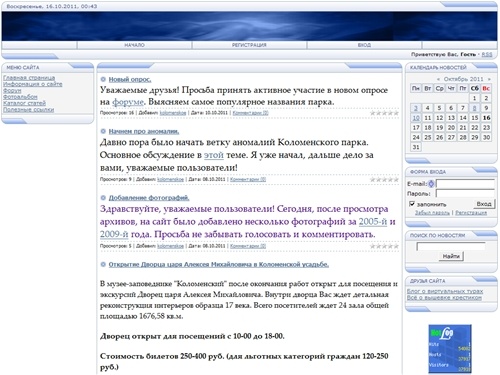Click today's date 16 in the calendar

[486, 118]
